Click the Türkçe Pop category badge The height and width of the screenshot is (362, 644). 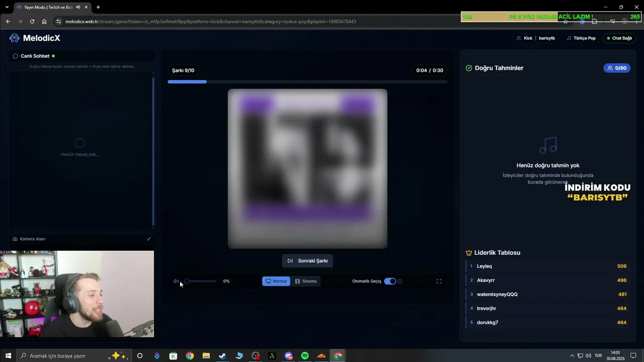click(x=581, y=38)
